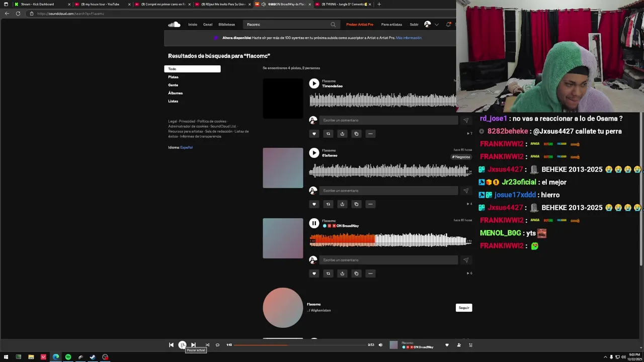The height and width of the screenshot is (362, 644).
Task: Seek in the 61altereo waveform
Action: (390, 171)
